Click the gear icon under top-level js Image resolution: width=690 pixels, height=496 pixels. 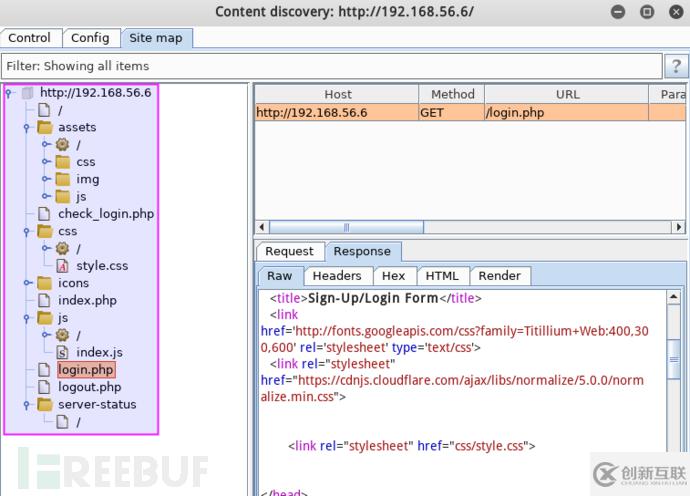click(62, 335)
